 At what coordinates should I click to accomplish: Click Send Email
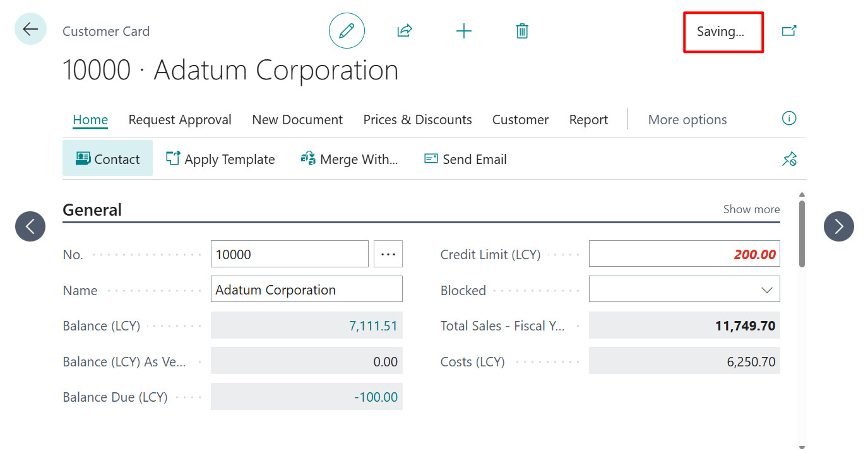[465, 159]
